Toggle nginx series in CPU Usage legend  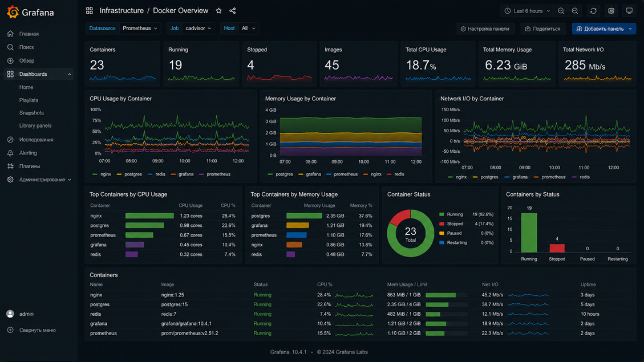pyautogui.click(x=102, y=174)
